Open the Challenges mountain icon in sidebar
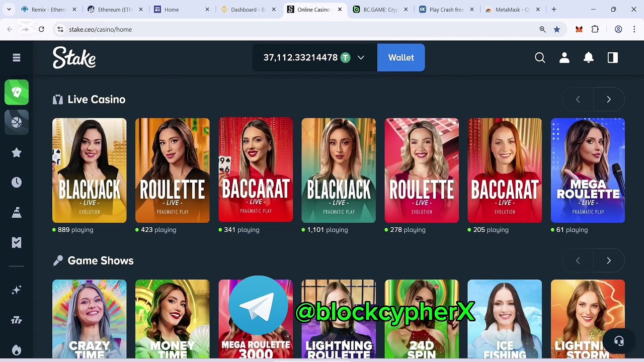This screenshot has height=362, width=644. pyautogui.click(x=17, y=212)
